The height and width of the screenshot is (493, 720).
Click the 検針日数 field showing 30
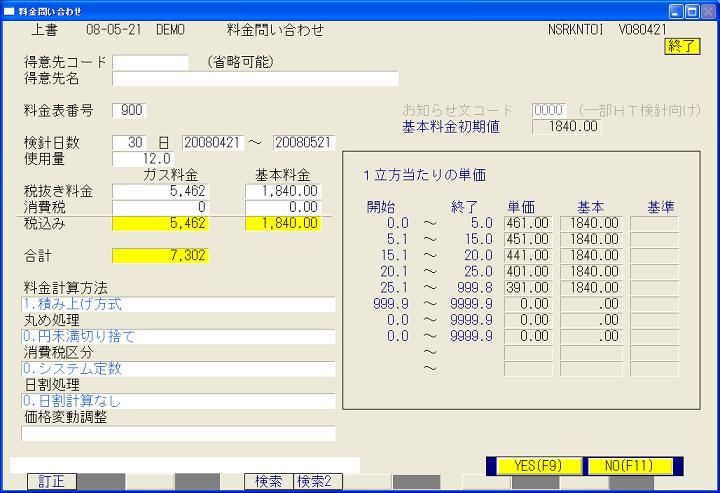129,142
